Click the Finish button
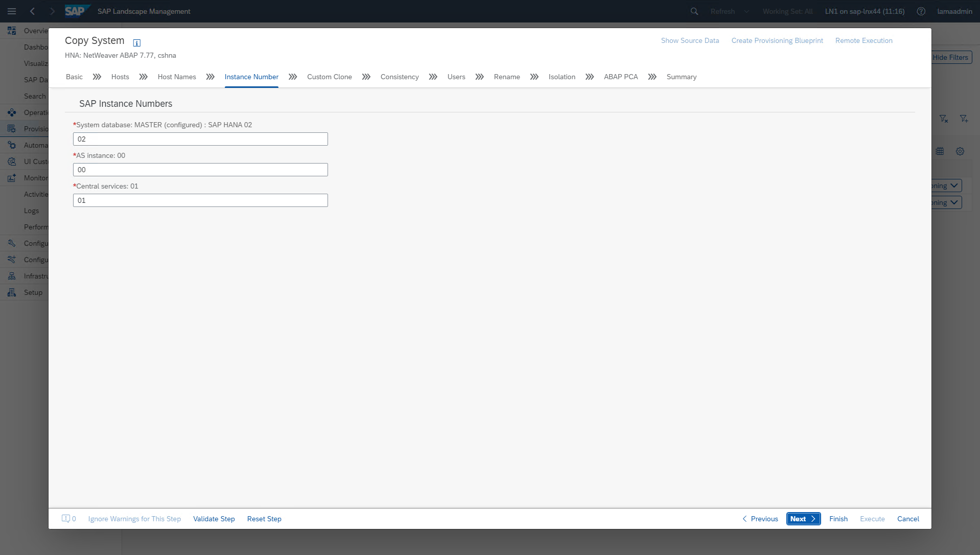This screenshot has height=555, width=980. point(838,519)
